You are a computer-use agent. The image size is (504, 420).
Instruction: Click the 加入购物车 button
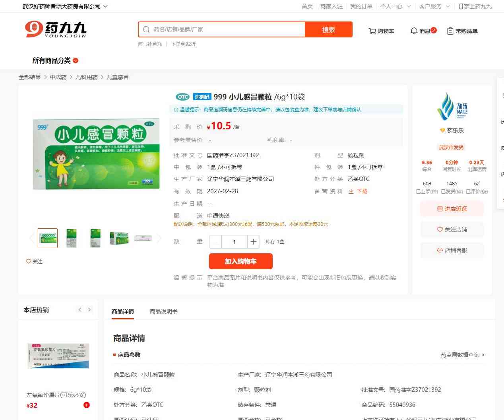241,261
